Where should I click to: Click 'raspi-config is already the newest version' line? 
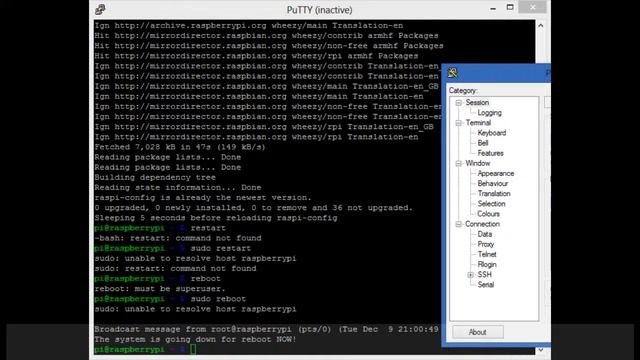(x=203, y=198)
